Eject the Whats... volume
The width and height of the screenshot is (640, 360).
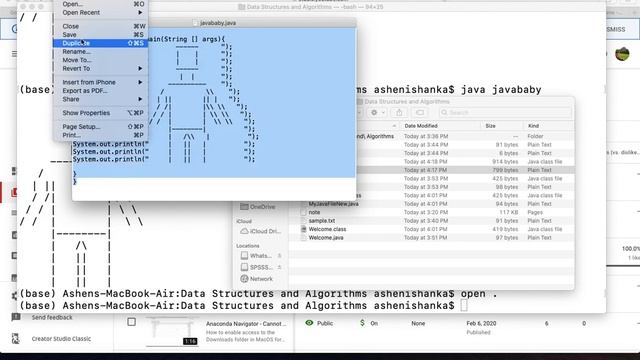(x=280, y=256)
